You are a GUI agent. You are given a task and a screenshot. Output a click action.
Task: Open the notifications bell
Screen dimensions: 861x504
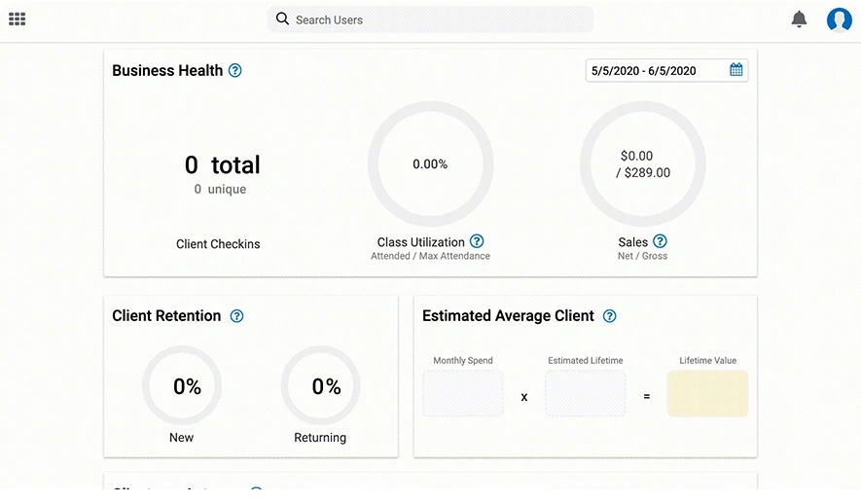coord(799,19)
